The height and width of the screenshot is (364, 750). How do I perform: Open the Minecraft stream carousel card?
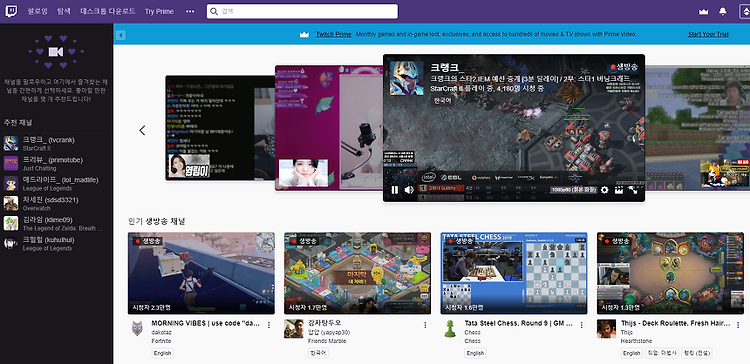point(697,128)
